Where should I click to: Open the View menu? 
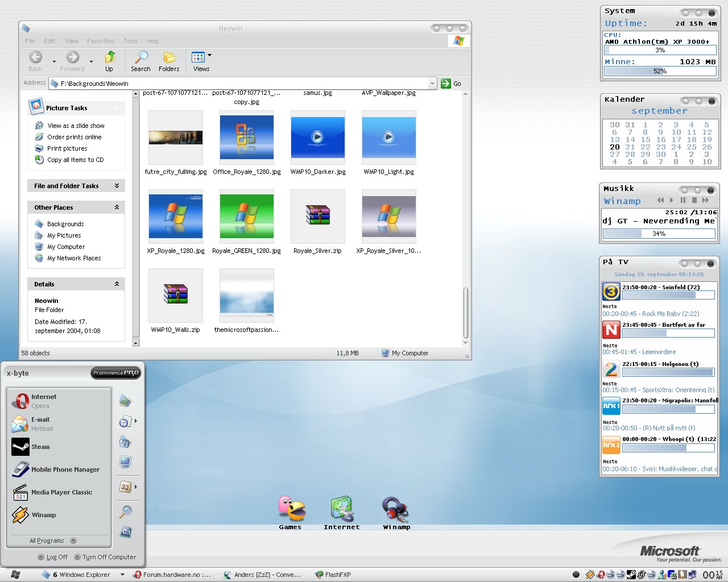coord(72,41)
